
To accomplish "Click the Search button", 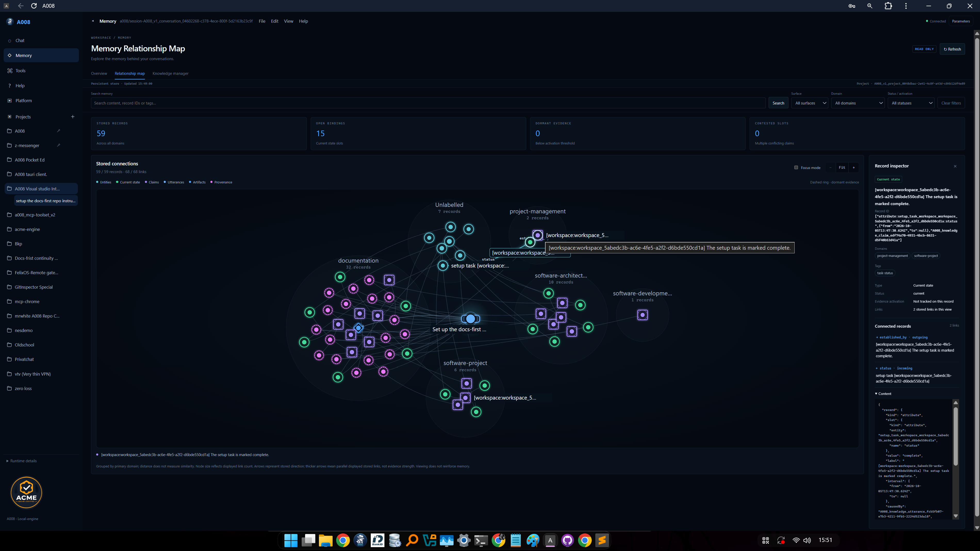I will 778,103.
